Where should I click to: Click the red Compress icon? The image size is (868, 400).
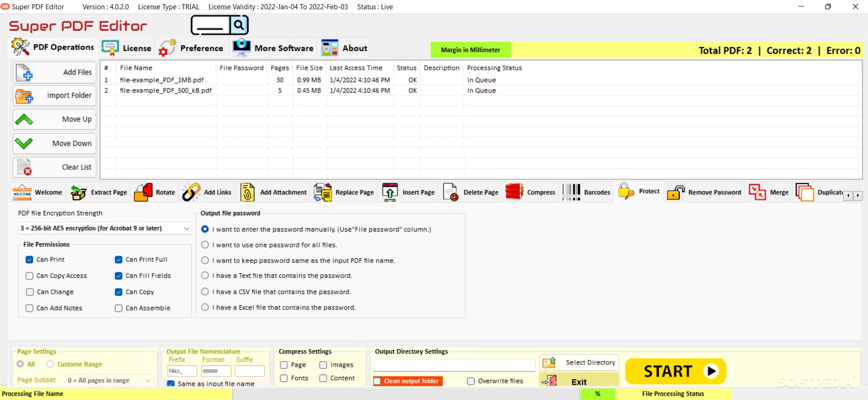pyautogui.click(x=514, y=192)
